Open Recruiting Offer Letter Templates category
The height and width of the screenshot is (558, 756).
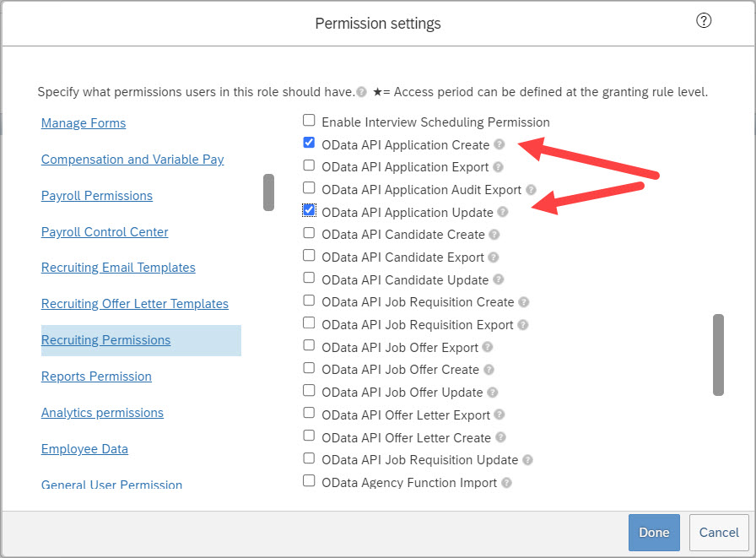135,304
